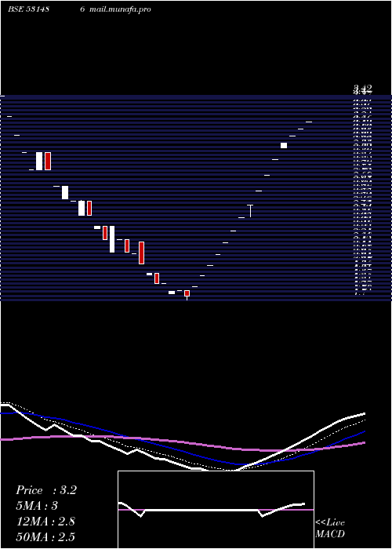Click the 3.42 top price label
Screen dimensions: 392x549
[x=362, y=88]
